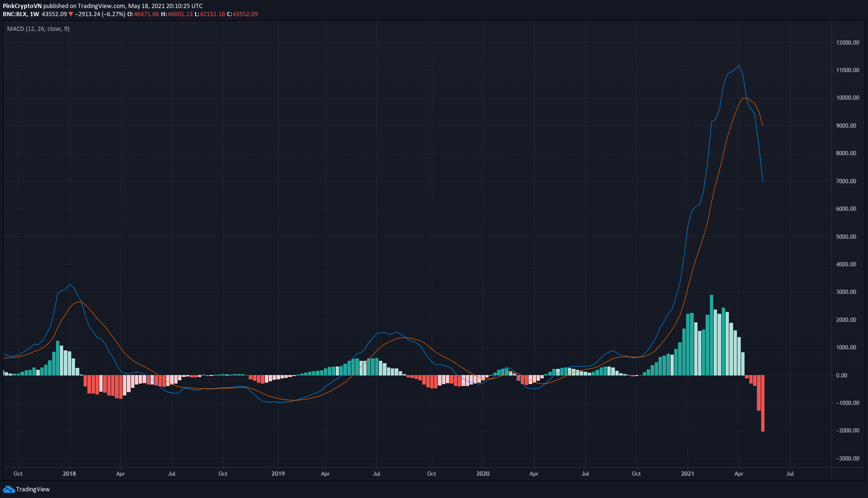The width and height of the screenshot is (868, 498).
Task: Click the C:43552.09 close value
Action: [x=242, y=14]
